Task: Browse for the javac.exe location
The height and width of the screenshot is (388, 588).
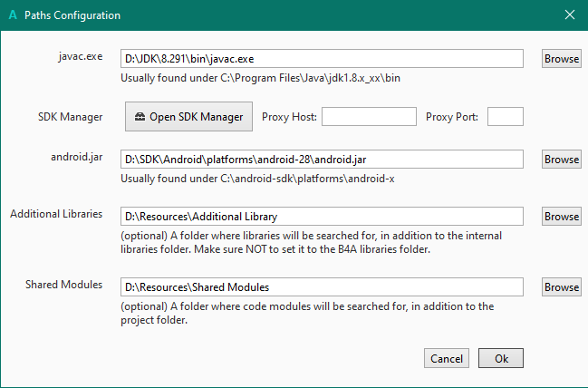Action: coord(562,58)
